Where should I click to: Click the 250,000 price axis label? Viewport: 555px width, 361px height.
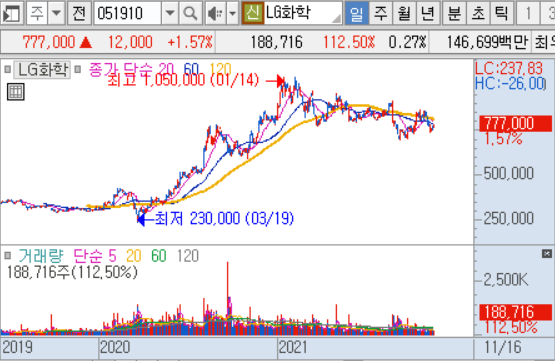[508, 218]
